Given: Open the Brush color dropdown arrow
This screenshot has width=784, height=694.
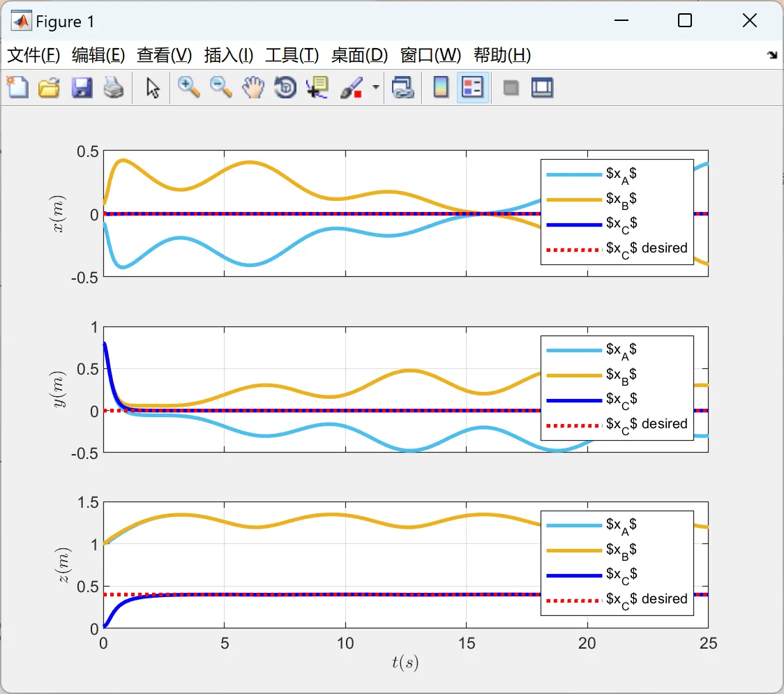Looking at the screenshot, I should (375, 87).
